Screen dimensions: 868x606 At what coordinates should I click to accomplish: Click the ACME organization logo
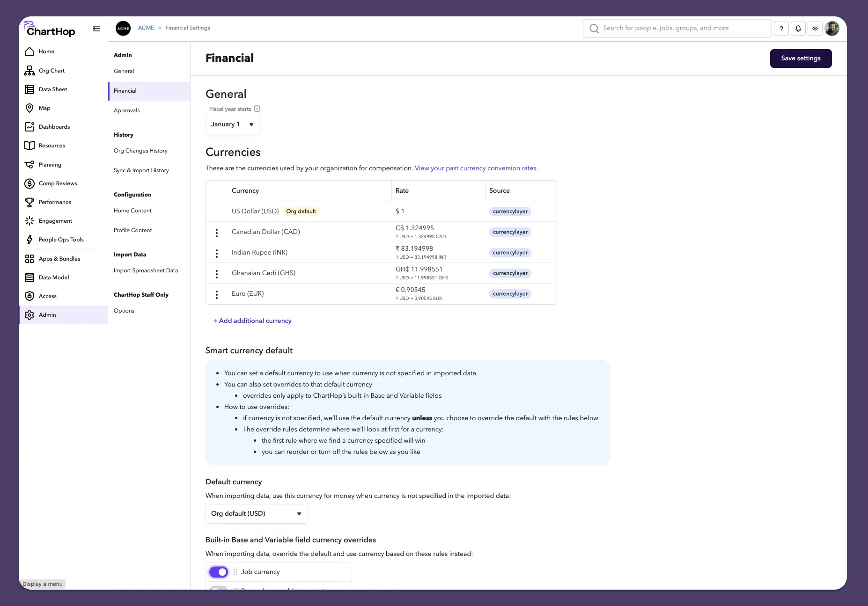pyautogui.click(x=123, y=28)
